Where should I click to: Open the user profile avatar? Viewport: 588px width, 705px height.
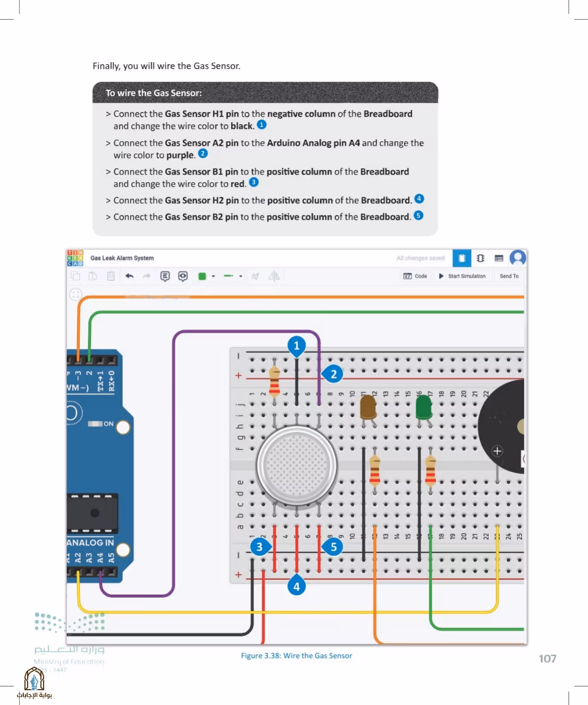517,258
